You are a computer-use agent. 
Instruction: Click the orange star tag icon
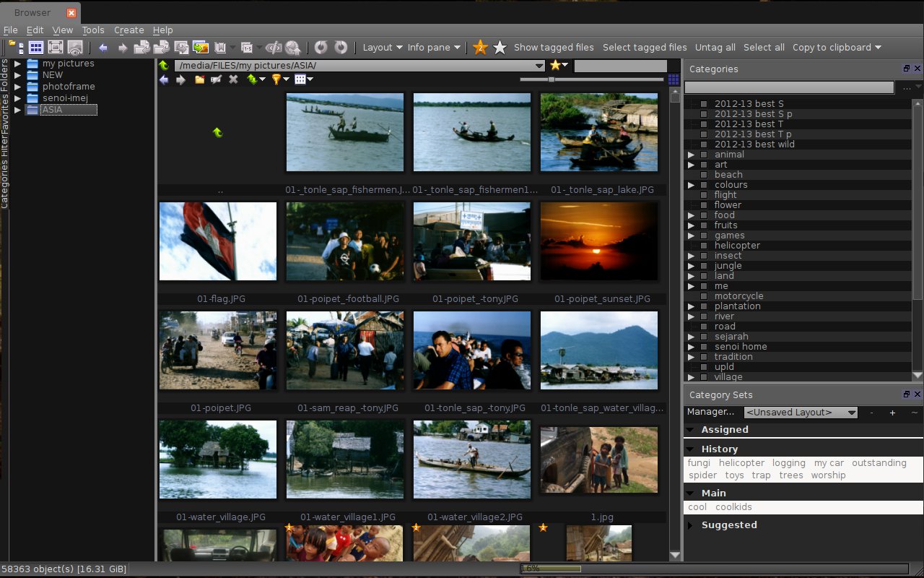[480, 48]
